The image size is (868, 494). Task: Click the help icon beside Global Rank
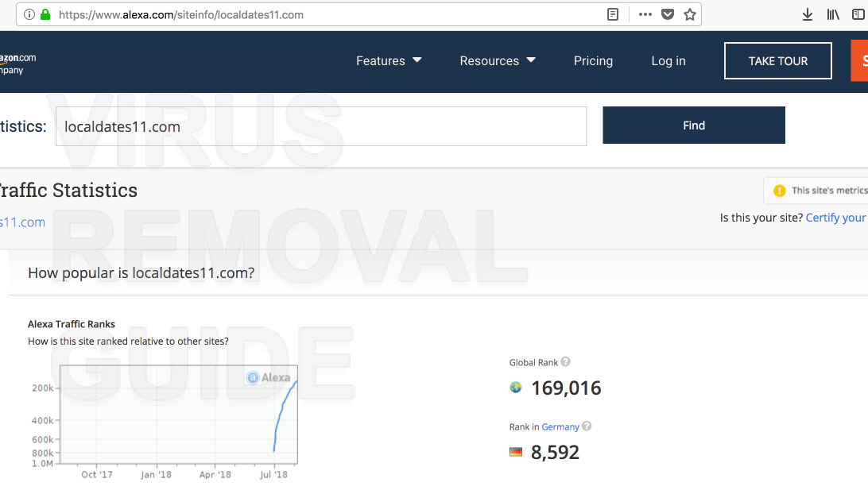[x=565, y=362]
